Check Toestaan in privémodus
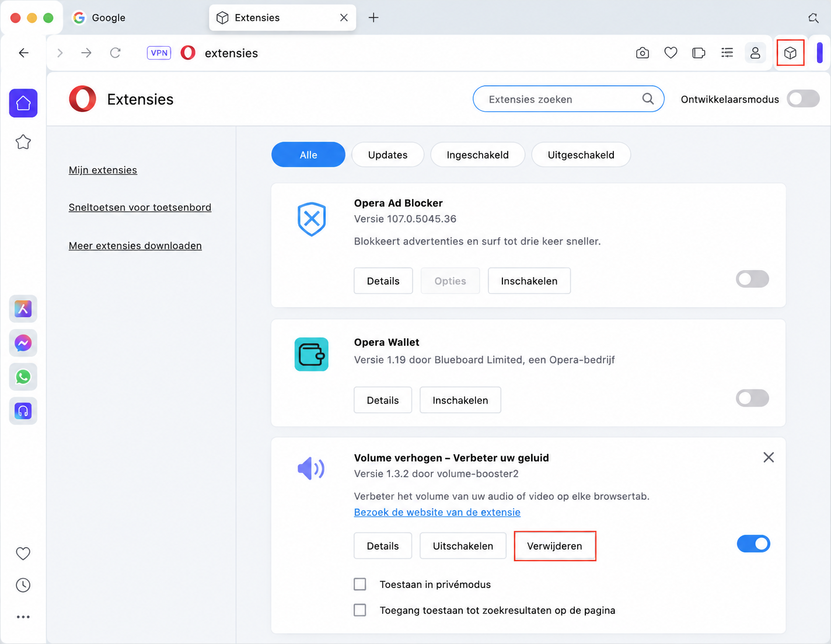The image size is (831, 644). [x=360, y=584]
